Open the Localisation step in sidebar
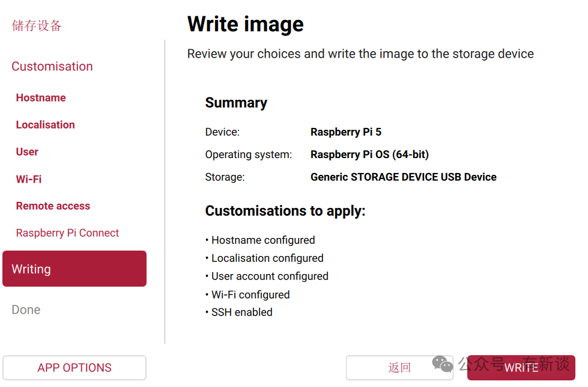This screenshot has height=387, width=588. 46,125
